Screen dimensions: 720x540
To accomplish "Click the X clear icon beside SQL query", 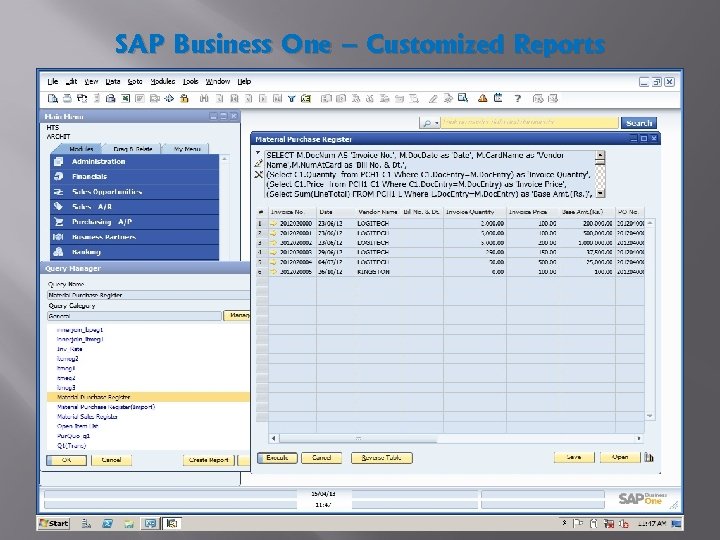I will click(x=259, y=174).
